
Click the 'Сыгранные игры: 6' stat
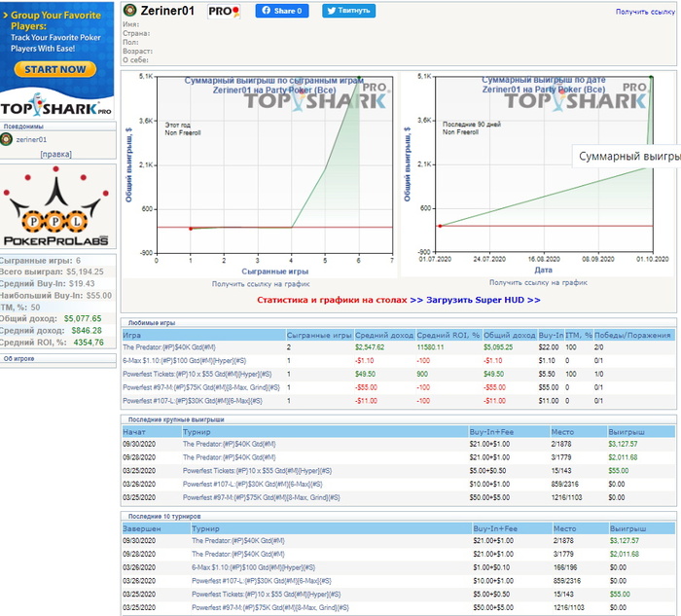click(40, 261)
